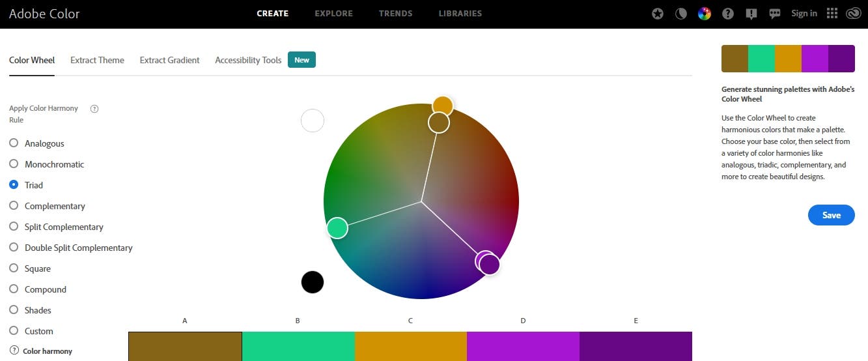Click the green handle on color wheel
The width and height of the screenshot is (868, 361).
(x=337, y=228)
